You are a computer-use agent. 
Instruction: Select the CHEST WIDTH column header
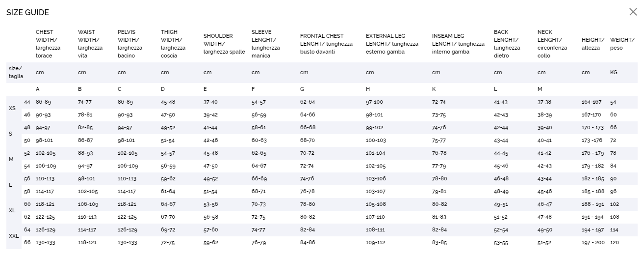48,44
